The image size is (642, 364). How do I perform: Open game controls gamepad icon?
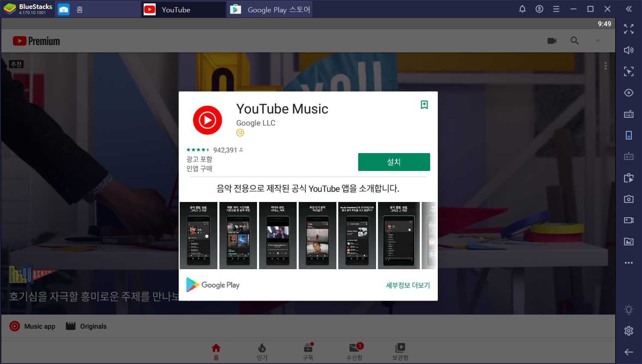coord(629,156)
